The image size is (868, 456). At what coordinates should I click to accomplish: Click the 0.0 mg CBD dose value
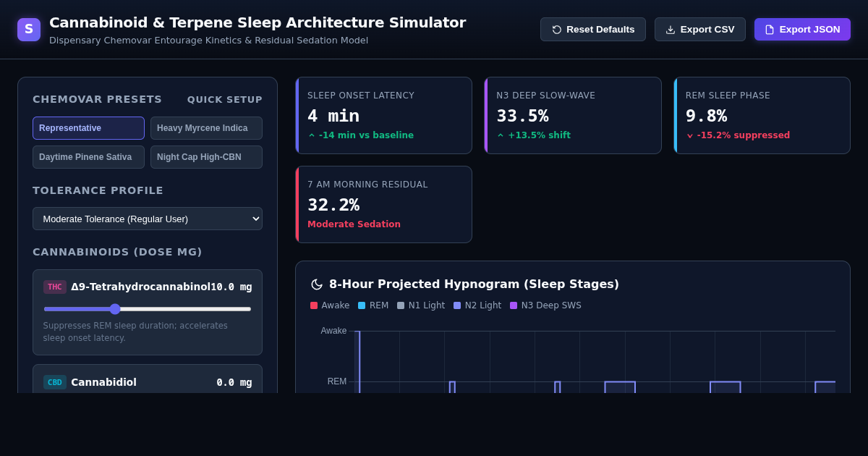pos(234,382)
